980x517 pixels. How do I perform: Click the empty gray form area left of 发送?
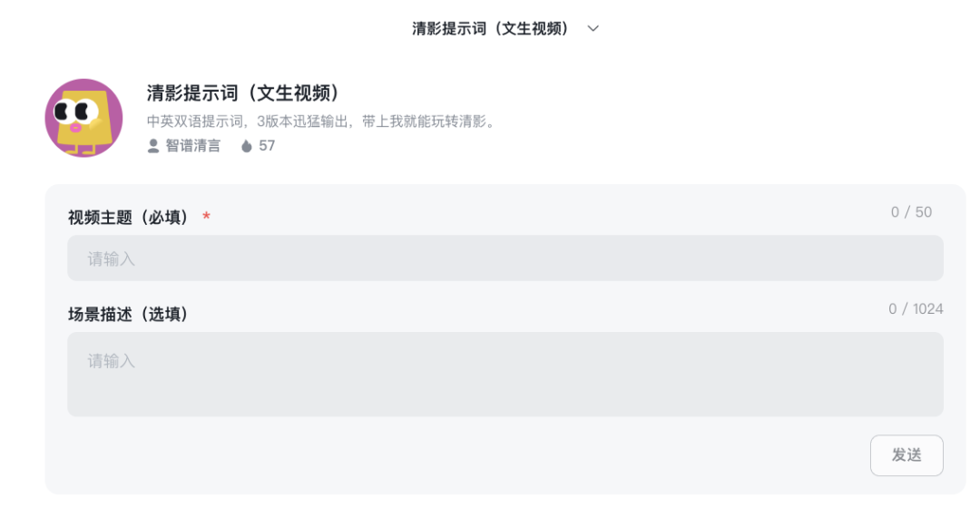463,455
